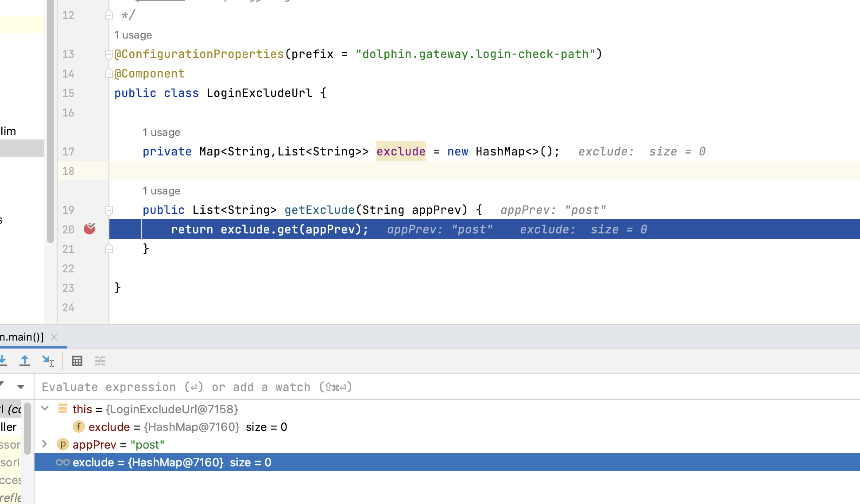The image size is (860, 504).
Task: Click the field icon beside exclude variable
Action: pyautogui.click(x=78, y=426)
